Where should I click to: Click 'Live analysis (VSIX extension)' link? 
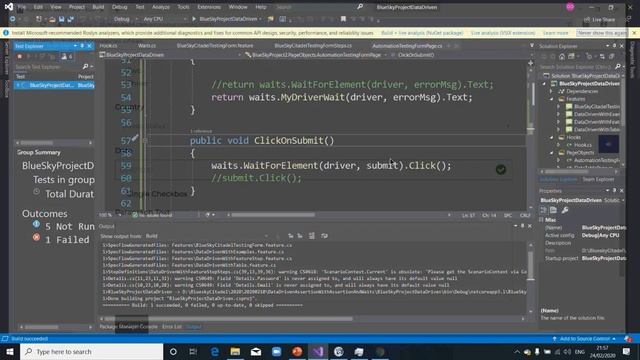[x=503, y=33]
